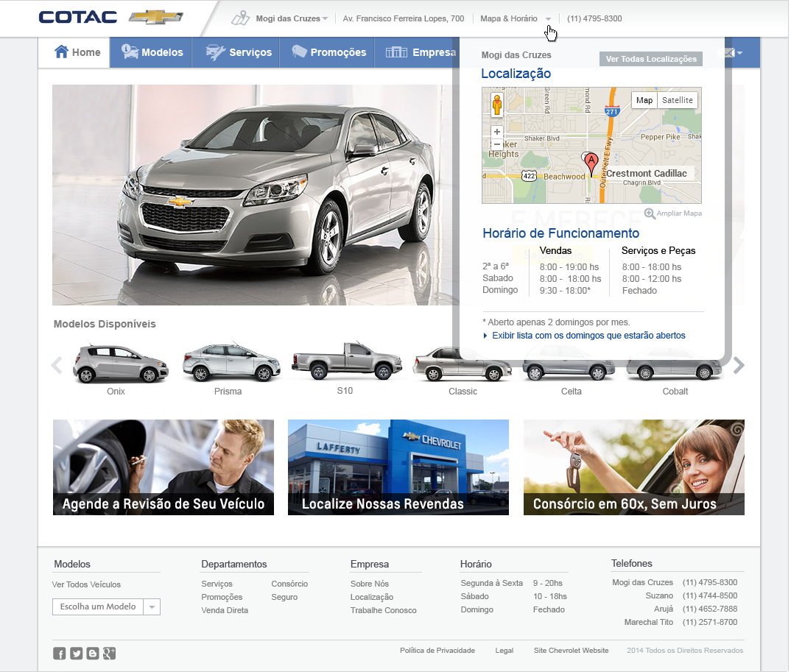Viewport: 791px width, 672px height.
Task: Click Marechal Tito phone (11) 2571-8700
Action: [710, 622]
